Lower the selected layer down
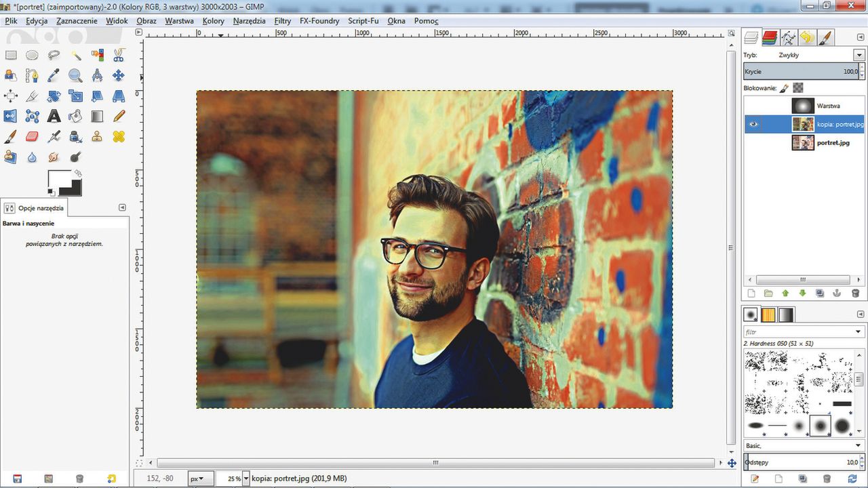The height and width of the screenshot is (488, 868). (803, 293)
